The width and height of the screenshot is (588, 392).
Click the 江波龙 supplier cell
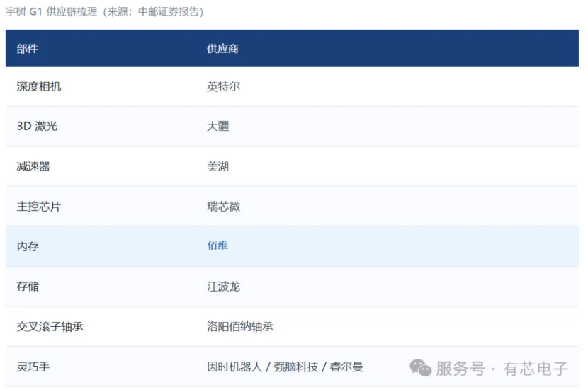point(223,287)
